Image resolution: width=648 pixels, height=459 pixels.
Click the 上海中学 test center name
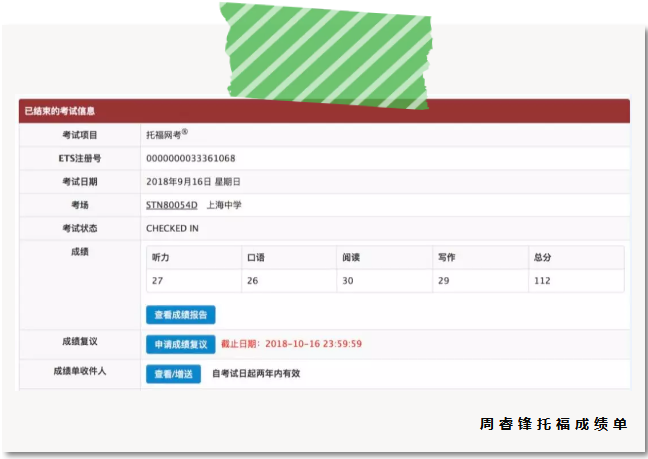pyautogui.click(x=224, y=205)
